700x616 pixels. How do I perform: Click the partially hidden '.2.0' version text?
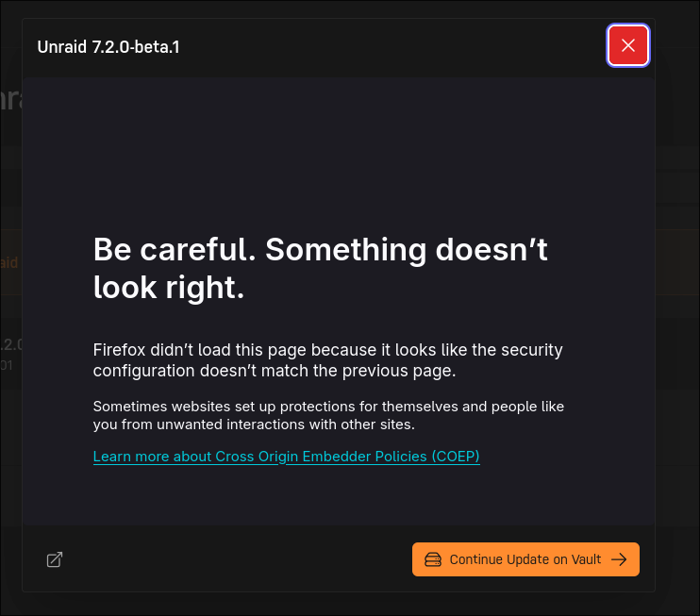11,344
